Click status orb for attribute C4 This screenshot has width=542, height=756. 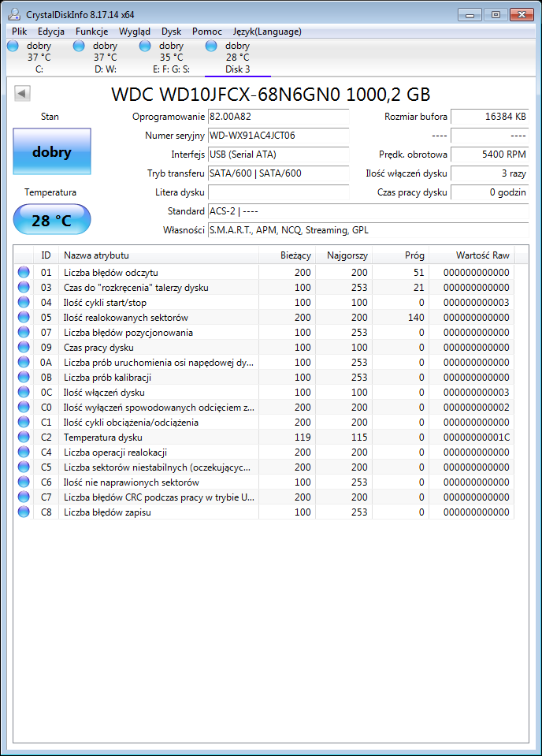[x=24, y=451]
